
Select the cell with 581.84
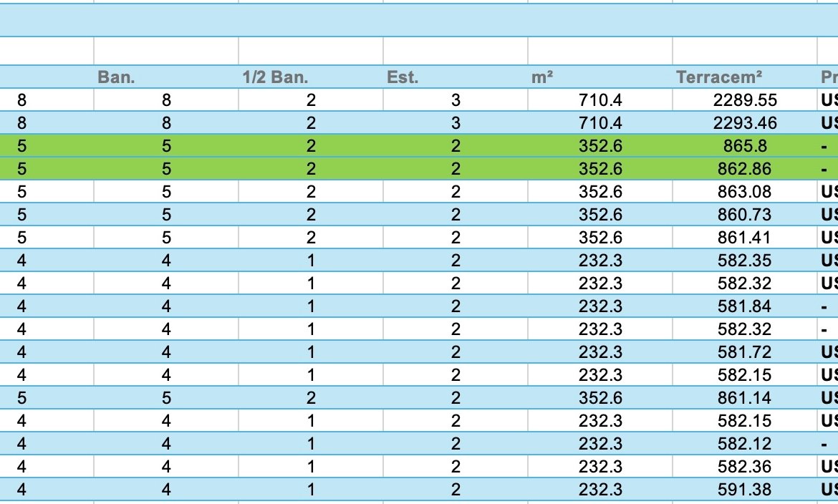[x=745, y=306]
